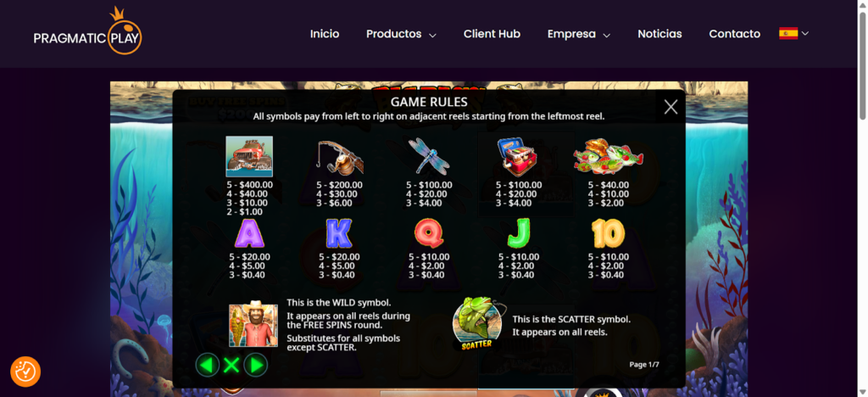Screen dimensions: 868x397
Task: Click the Pragmatic Play logo
Action: (x=87, y=31)
